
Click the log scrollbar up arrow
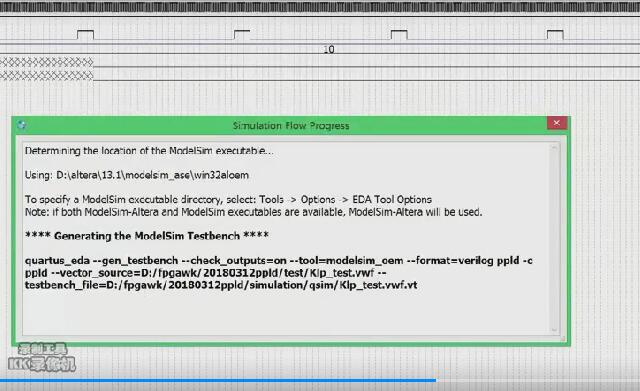554,148
